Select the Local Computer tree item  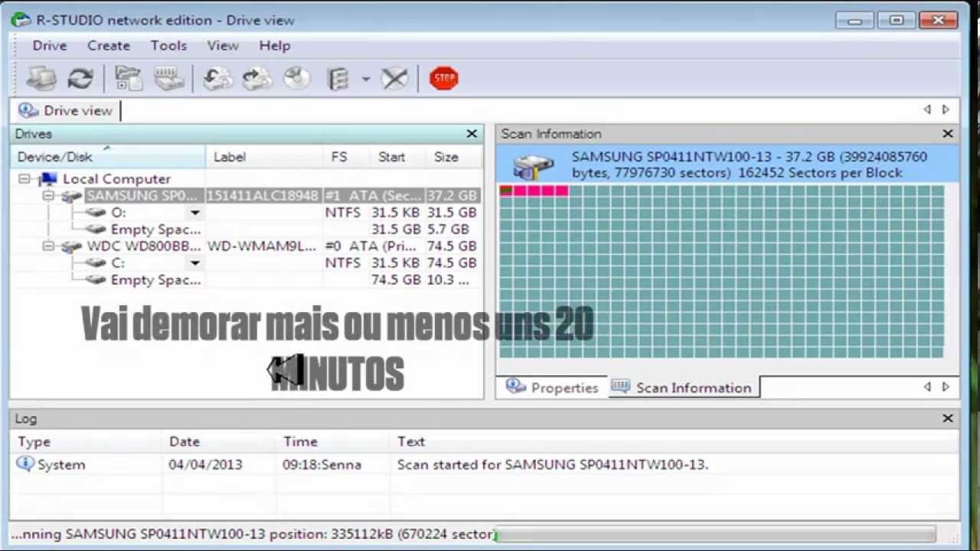(x=116, y=179)
